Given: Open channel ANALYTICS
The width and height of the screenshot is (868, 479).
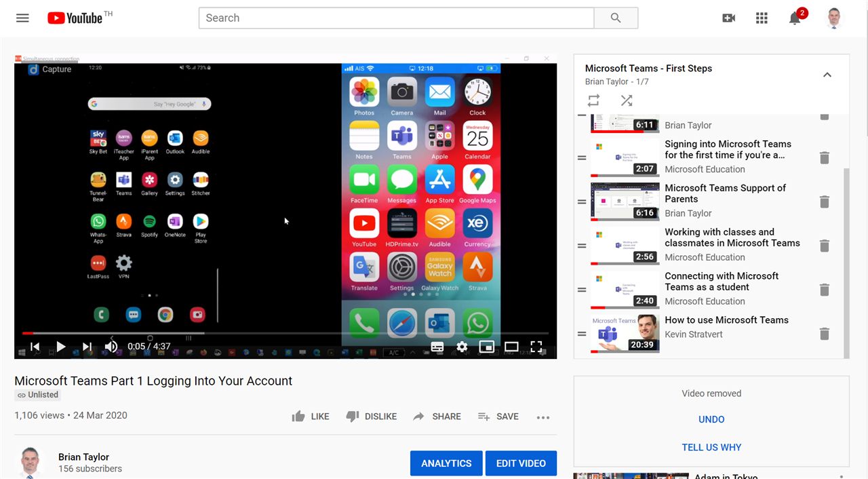Looking at the screenshot, I should (446, 463).
